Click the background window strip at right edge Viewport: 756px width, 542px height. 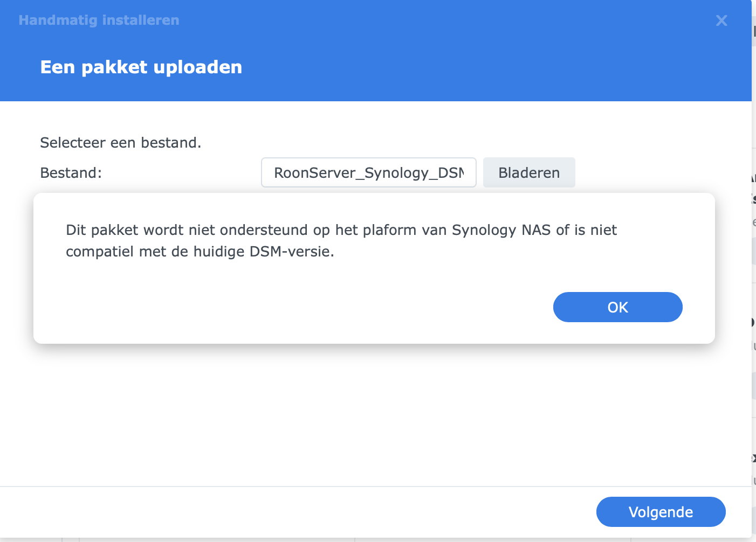click(x=754, y=269)
